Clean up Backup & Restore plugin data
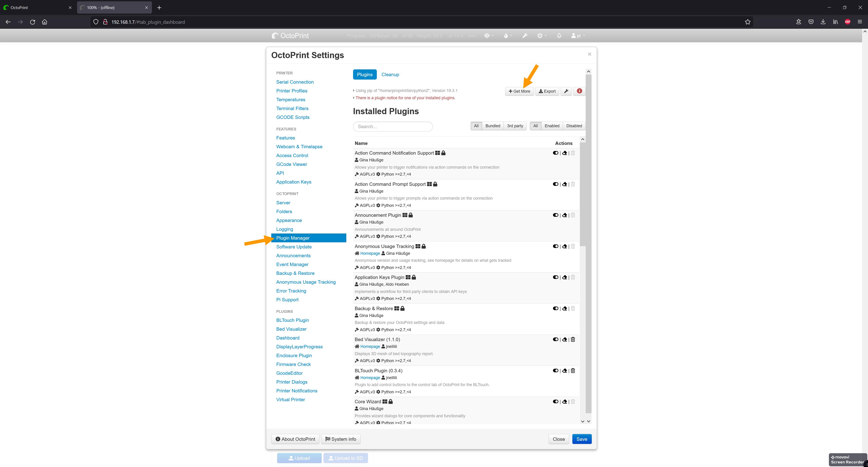 pyautogui.click(x=564, y=308)
